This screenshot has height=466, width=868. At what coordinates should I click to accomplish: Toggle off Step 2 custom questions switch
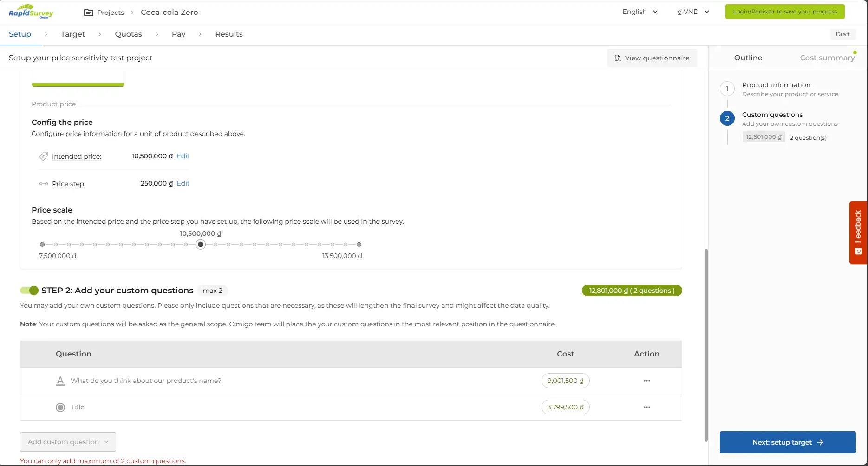click(x=29, y=291)
